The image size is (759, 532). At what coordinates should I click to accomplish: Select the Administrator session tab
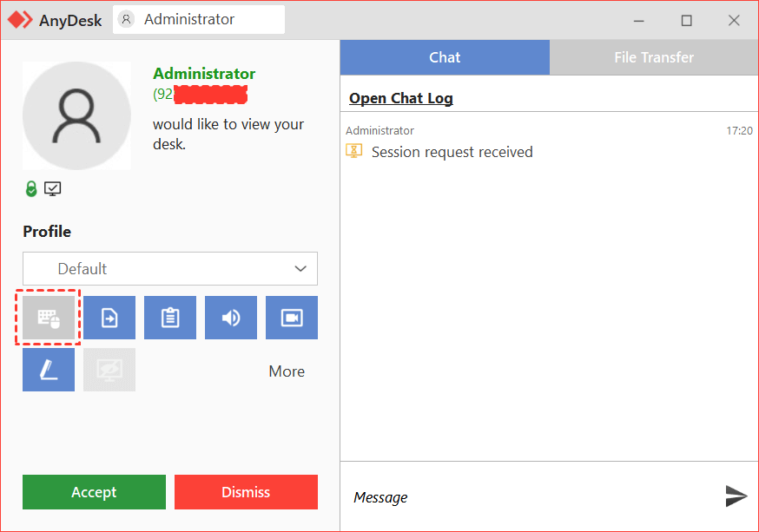[199, 19]
